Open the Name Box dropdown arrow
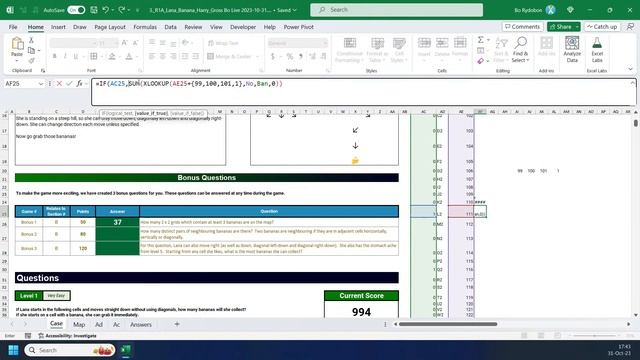Image resolution: width=640 pixels, height=360 pixels. (41, 84)
